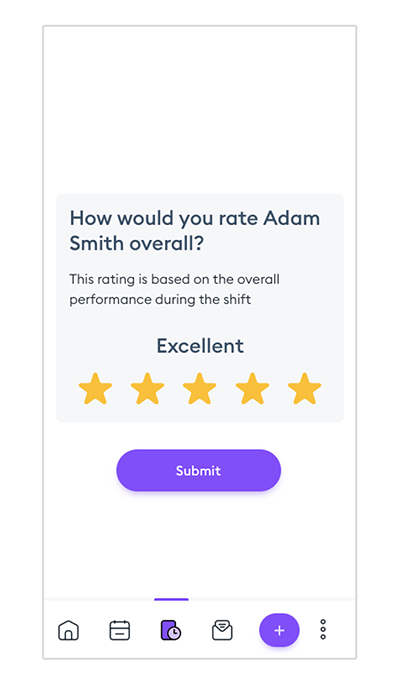
Task: Select the fourth star rating
Action: (x=252, y=388)
